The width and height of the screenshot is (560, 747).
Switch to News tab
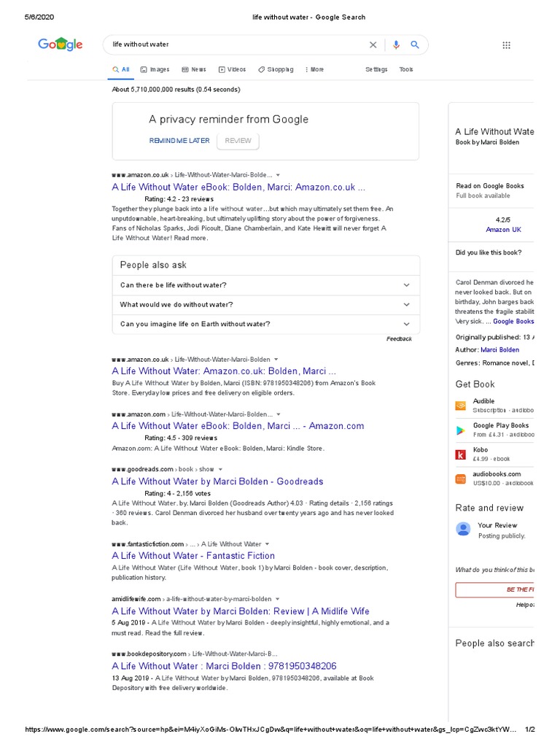pos(194,69)
